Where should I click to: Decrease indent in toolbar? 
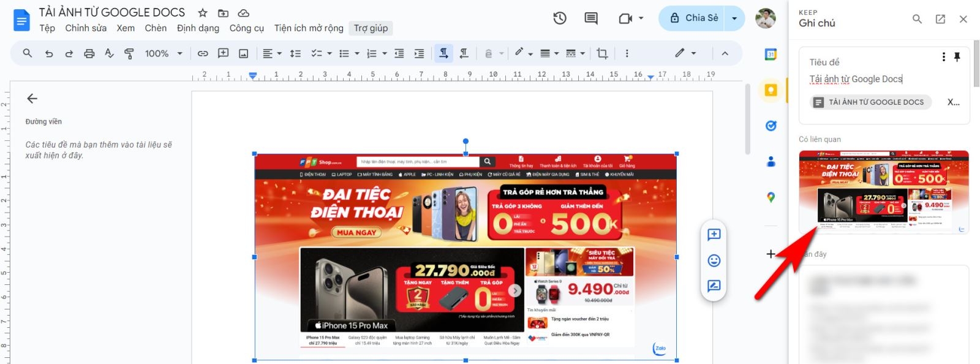[399, 54]
